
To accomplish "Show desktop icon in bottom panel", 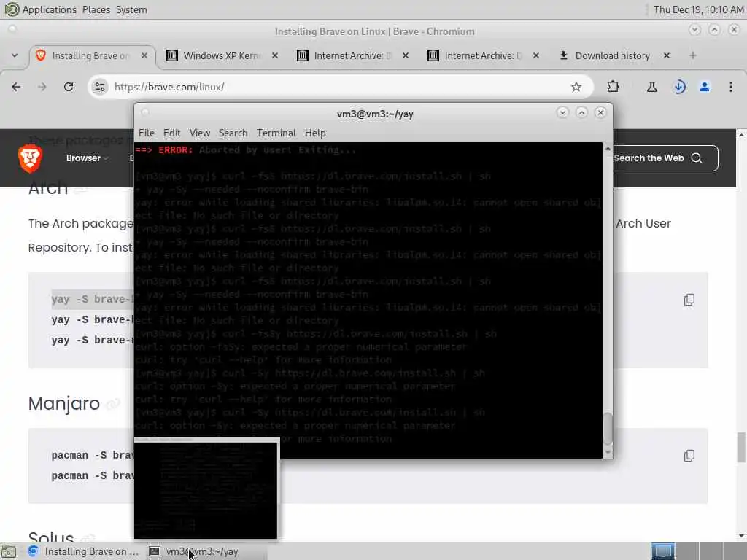I will point(9,551).
